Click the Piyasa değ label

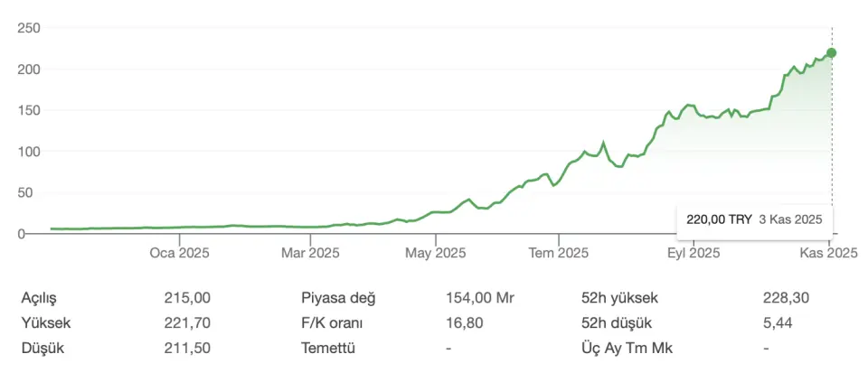tap(338, 298)
